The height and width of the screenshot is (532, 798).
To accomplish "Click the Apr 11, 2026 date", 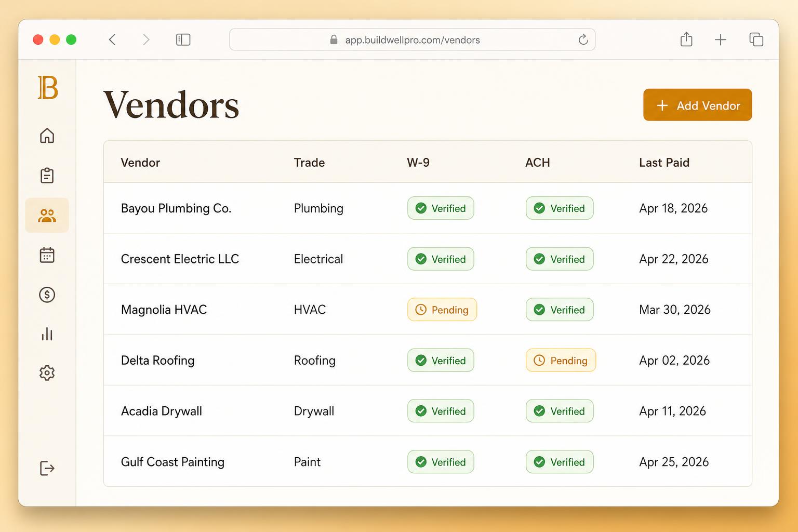I will pos(672,411).
